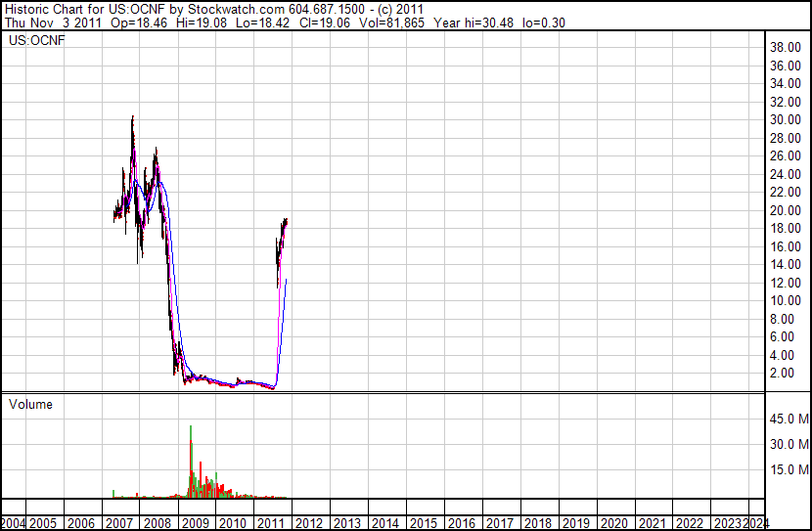Select the 2011 year marker on time axis

point(271,523)
